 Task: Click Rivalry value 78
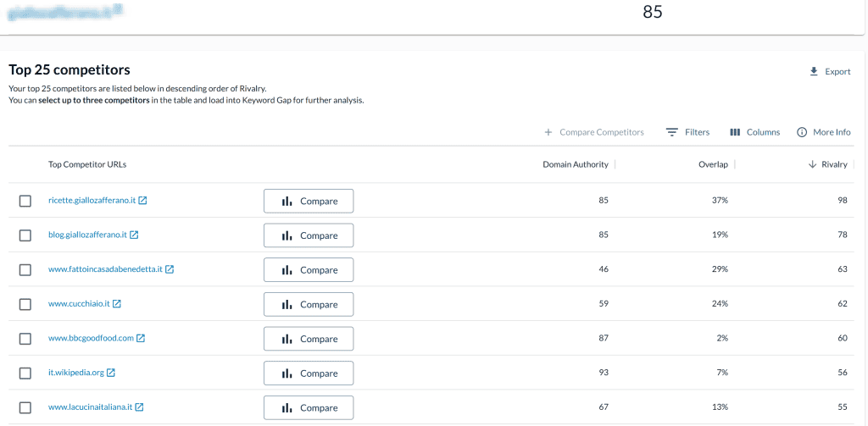coord(843,235)
